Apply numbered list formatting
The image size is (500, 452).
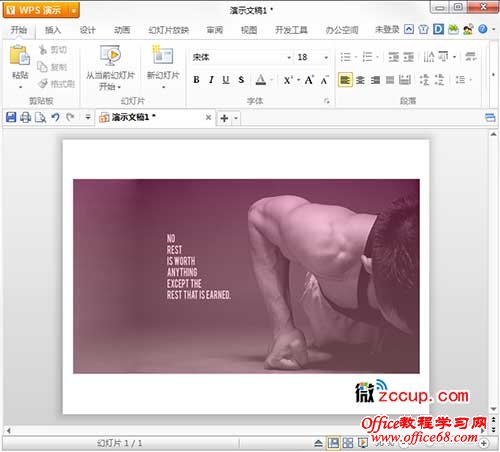coord(367,57)
